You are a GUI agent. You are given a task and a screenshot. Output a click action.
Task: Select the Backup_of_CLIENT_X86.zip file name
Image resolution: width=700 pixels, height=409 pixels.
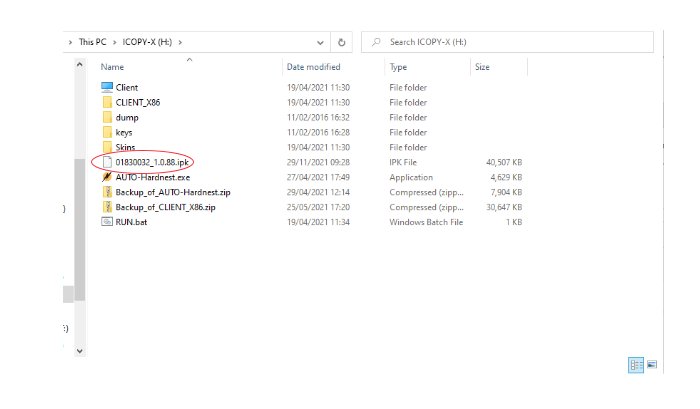165,207
